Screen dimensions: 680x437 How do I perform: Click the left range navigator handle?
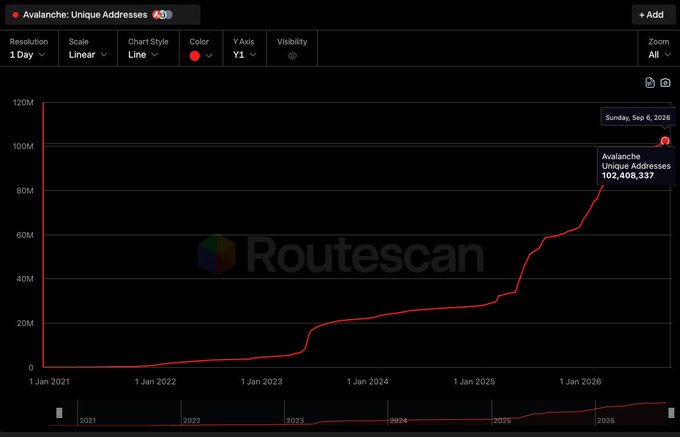(59, 413)
